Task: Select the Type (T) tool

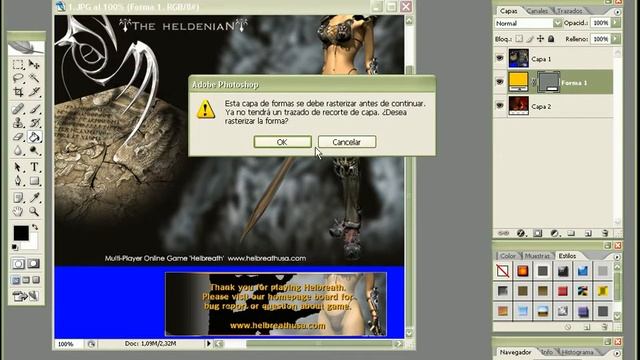Action: [34, 167]
